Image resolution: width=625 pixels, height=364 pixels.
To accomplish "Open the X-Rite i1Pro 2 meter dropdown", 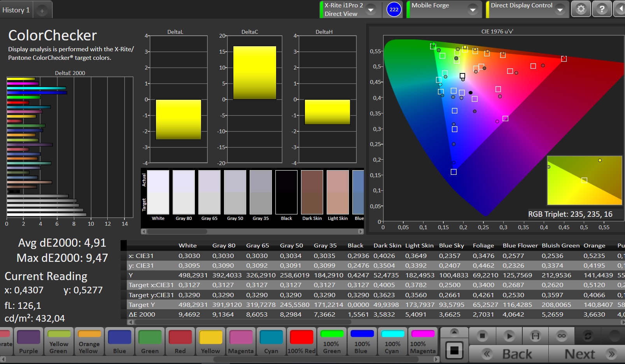I will 371,10.
